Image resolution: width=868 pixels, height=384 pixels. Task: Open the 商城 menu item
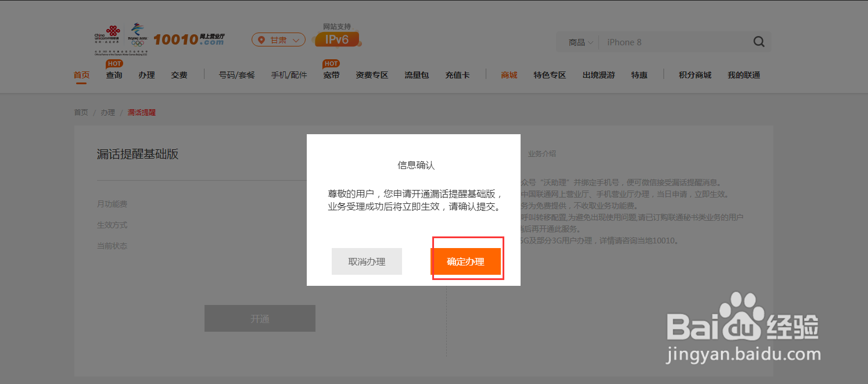tap(509, 75)
